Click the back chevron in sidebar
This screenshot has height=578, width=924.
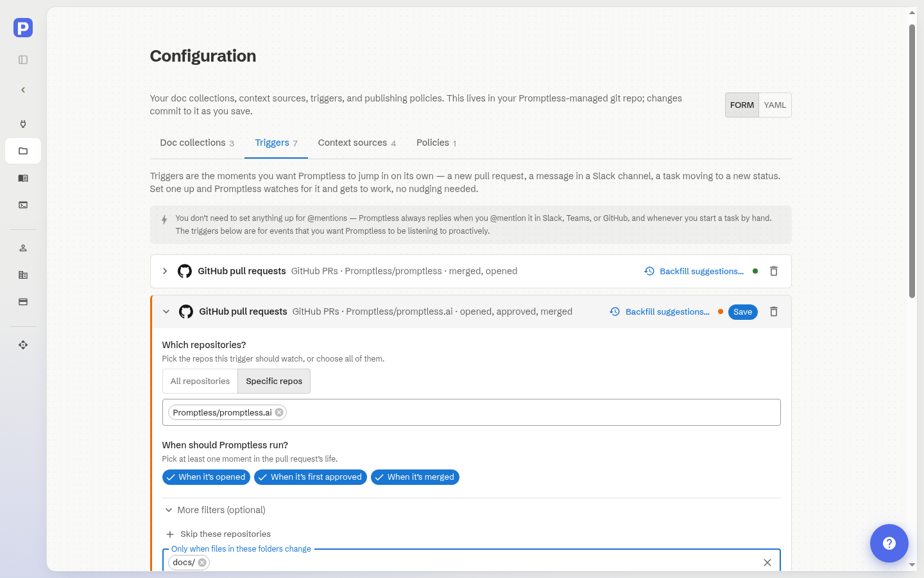[23, 90]
